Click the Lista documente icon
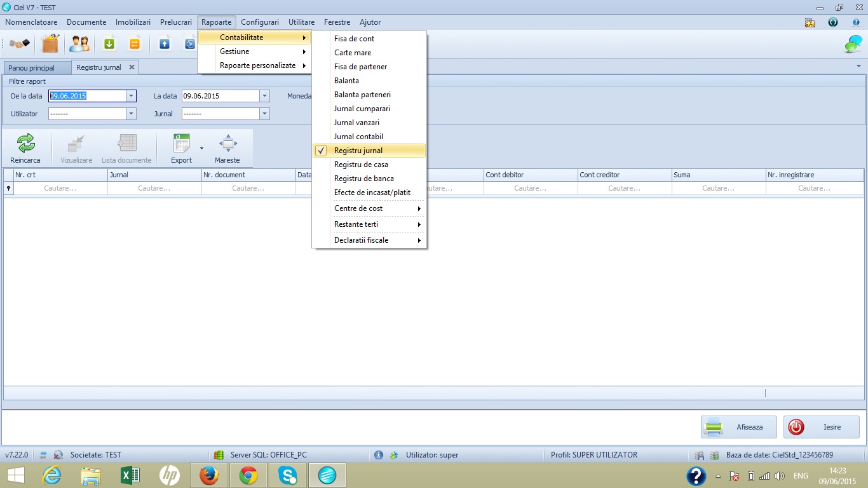 (127, 143)
